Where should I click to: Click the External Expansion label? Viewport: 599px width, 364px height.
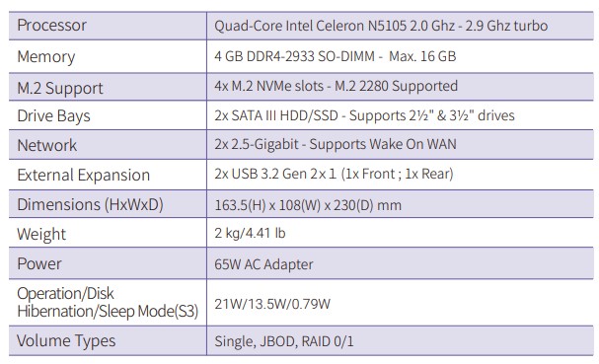84,176
